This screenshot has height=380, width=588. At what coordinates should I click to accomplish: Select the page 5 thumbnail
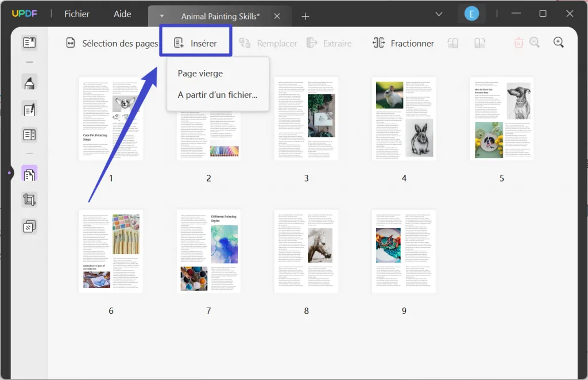click(x=501, y=118)
